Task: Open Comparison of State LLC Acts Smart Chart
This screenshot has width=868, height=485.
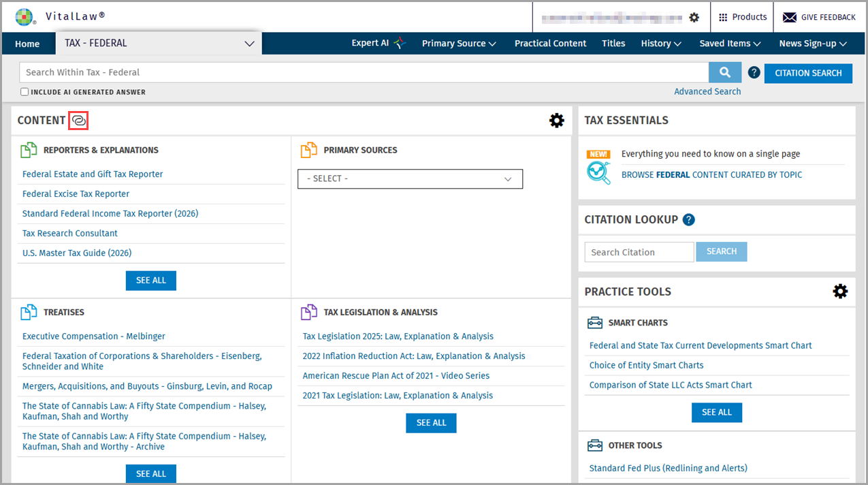Action: 671,386
